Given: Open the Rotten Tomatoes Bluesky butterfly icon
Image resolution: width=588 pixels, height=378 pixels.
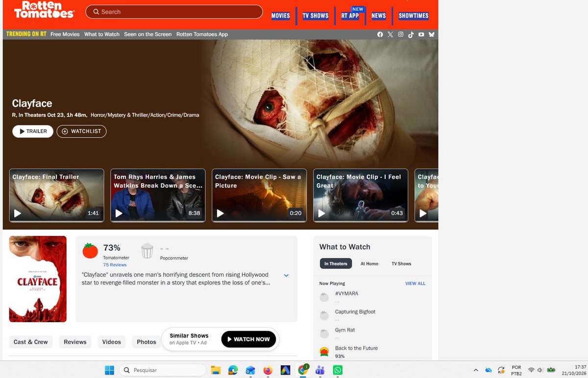Looking at the screenshot, I should [432, 34].
